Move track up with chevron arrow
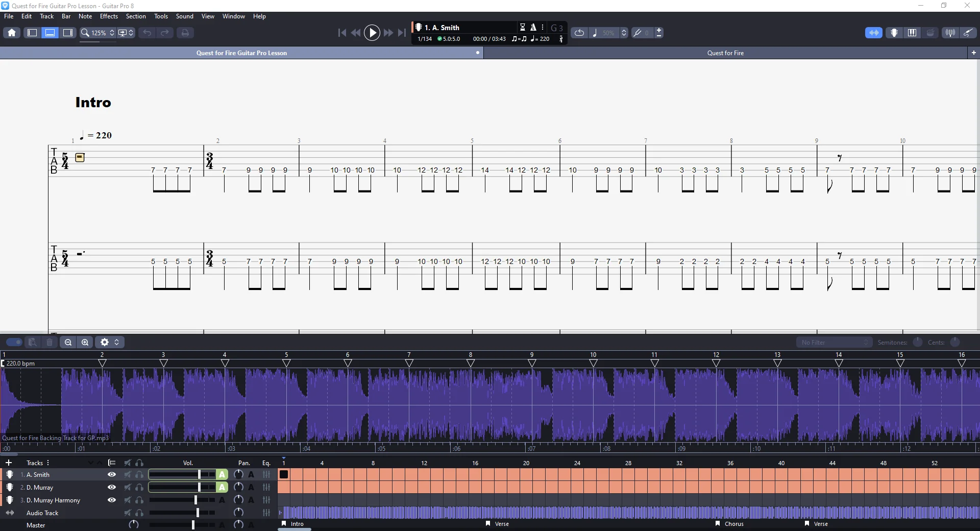 [x=100, y=463]
